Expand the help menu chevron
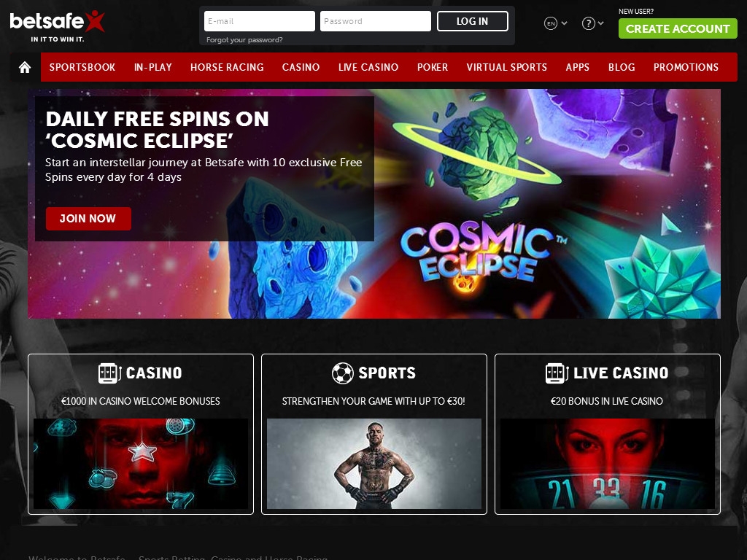The height and width of the screenshot is (560, 747). point(601,23)
